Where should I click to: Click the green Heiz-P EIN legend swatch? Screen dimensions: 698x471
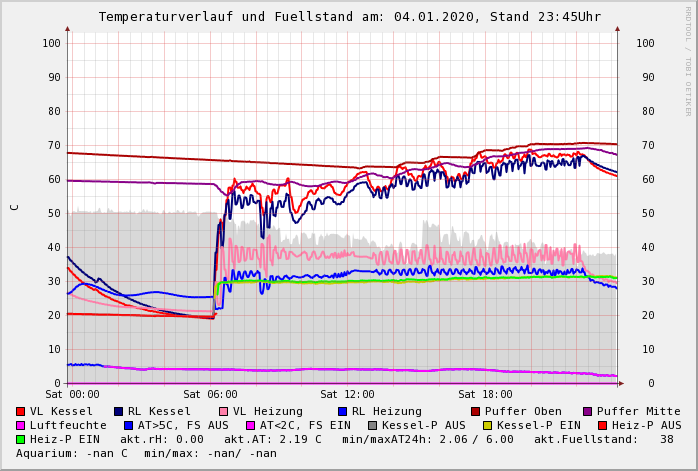tap(21, 439)
